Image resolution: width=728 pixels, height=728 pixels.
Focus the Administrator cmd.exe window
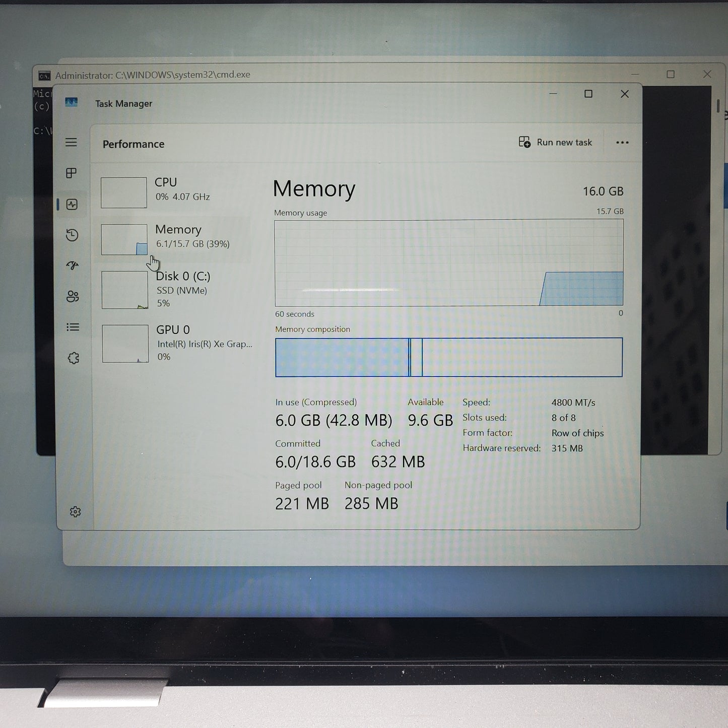click(151, 74)
